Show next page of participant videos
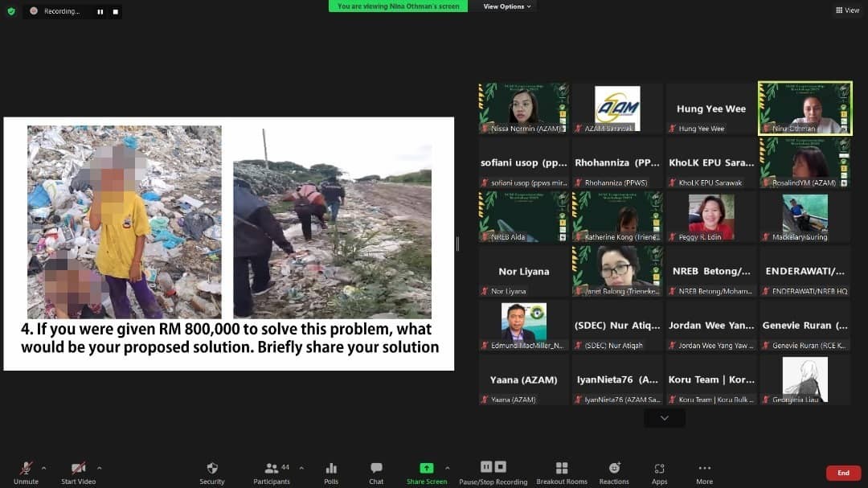Viewport: 868px width, 488px height. pos(664,418)
